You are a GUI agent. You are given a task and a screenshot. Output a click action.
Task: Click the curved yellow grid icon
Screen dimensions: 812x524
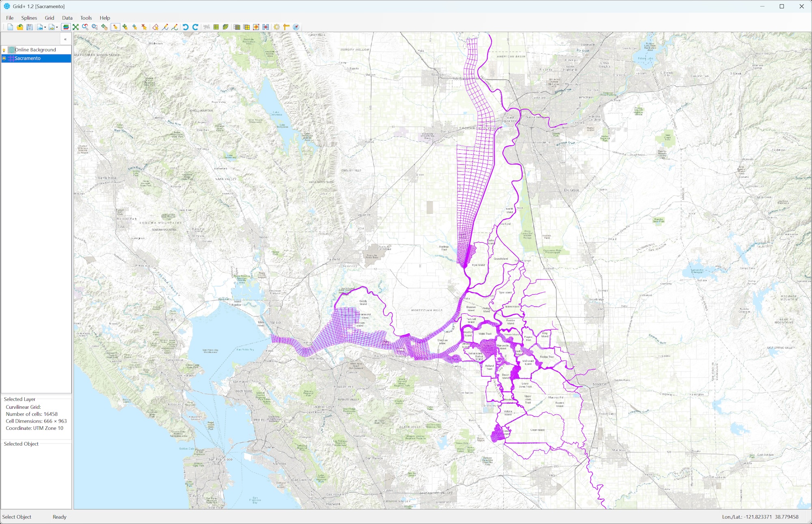click(225, 27)
